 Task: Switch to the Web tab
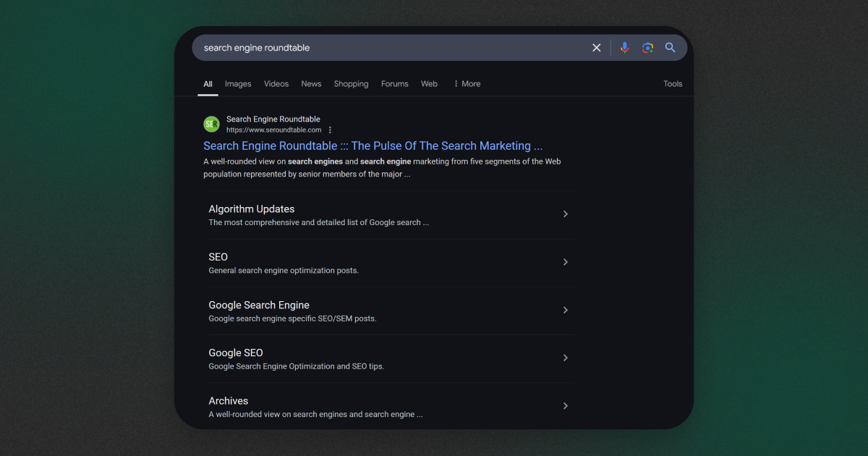pyautogui.click(x=429, y=84)
